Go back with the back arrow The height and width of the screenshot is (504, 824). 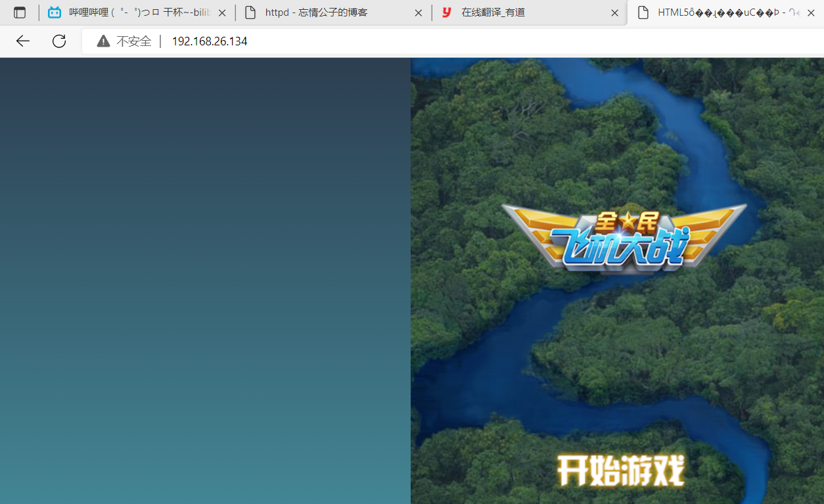pyautogui.click(x=23, y=41)
